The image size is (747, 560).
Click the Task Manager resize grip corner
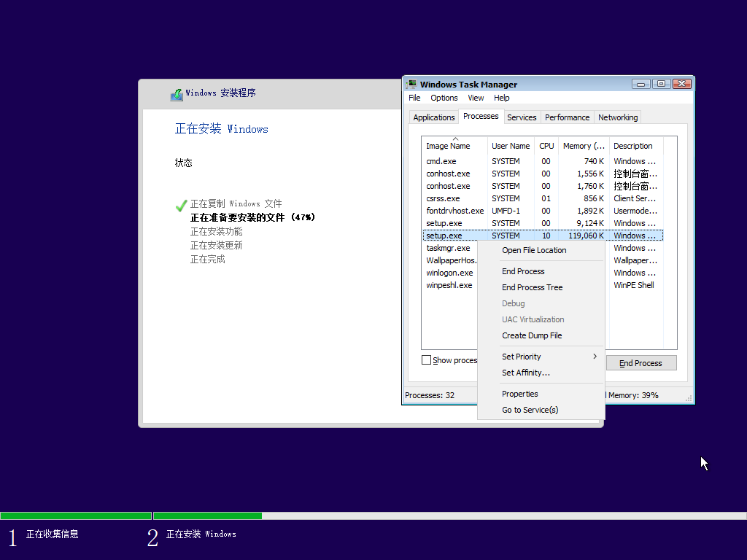[689, 398]
